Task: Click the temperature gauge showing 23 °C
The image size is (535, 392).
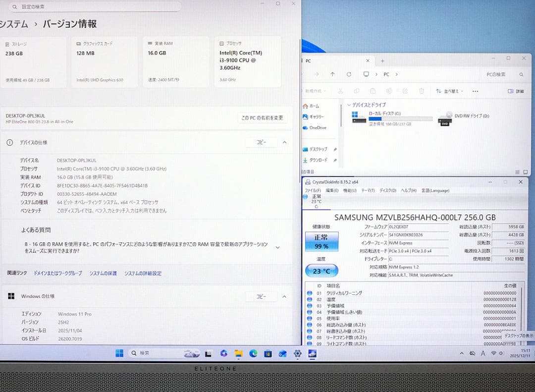Action: click(x=322, y=270)
